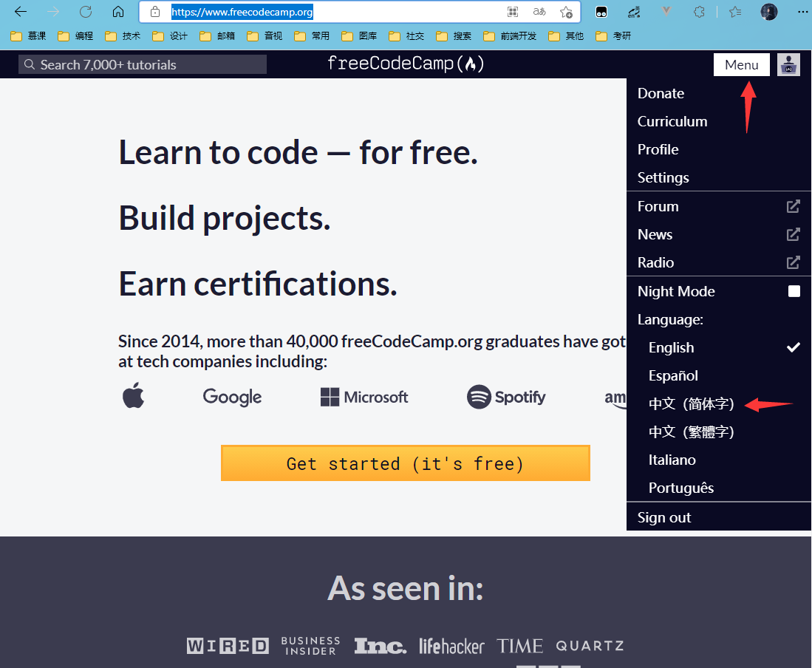Open Forum from the menu
The height and width of the screenshot is (668, 812).
[x=719, y=206]
